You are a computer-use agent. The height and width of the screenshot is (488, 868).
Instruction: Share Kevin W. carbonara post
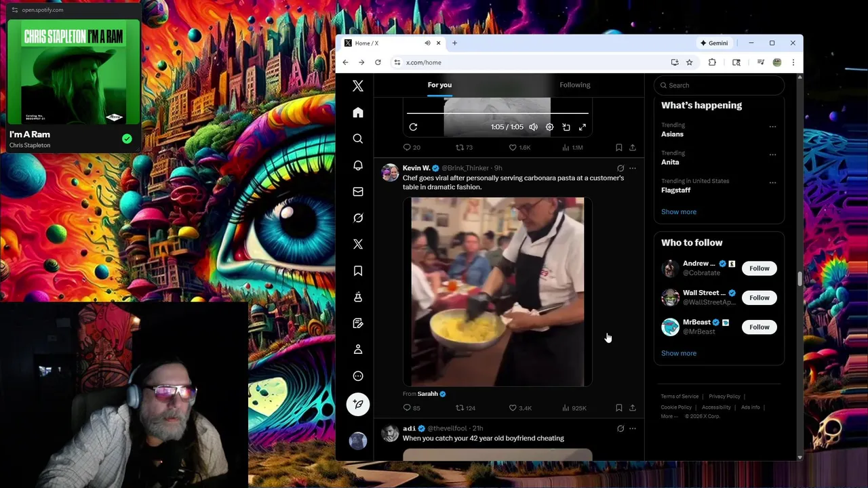(x=633, y=408)
